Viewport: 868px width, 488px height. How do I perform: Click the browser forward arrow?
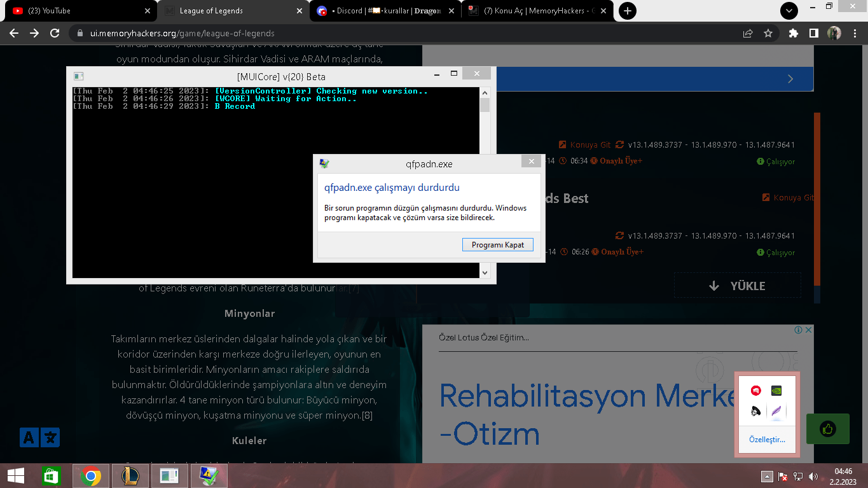[34, 33]
